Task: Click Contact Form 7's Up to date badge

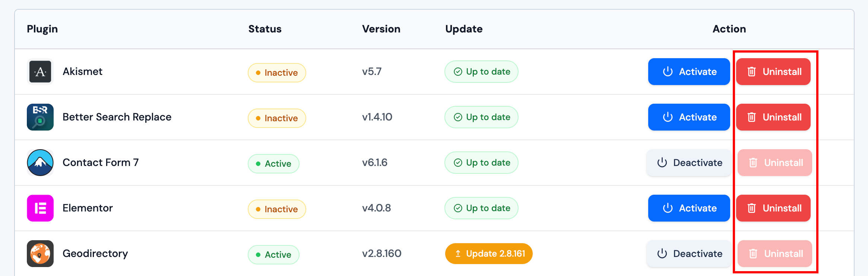Action: 481,163
